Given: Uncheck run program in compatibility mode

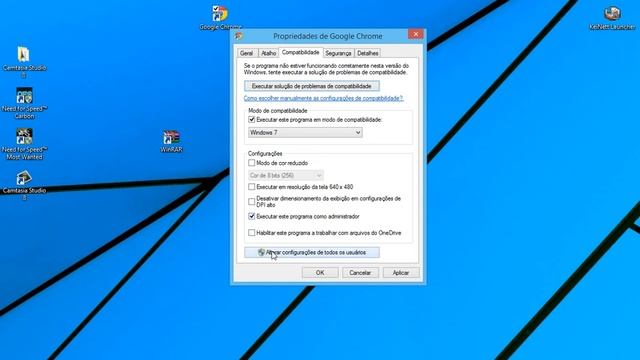Looking at the screenshot, I should point(251,120).
